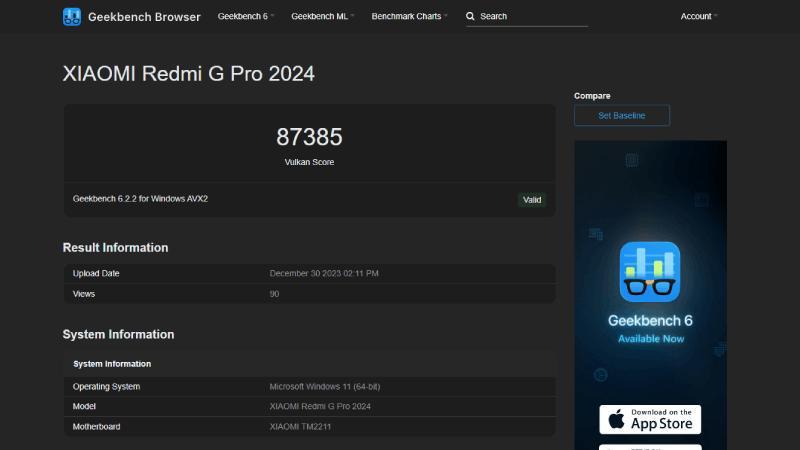Select the Model value XIAOMI Redmi G Pro 2024
Viewport: 800px width, 450px height.
pyautogui.click(x=320, y=407)
